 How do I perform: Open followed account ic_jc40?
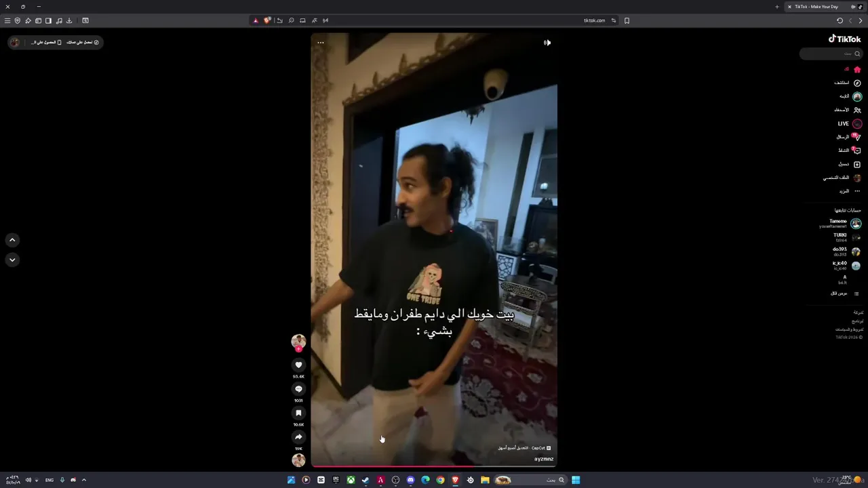click(846, 266)
